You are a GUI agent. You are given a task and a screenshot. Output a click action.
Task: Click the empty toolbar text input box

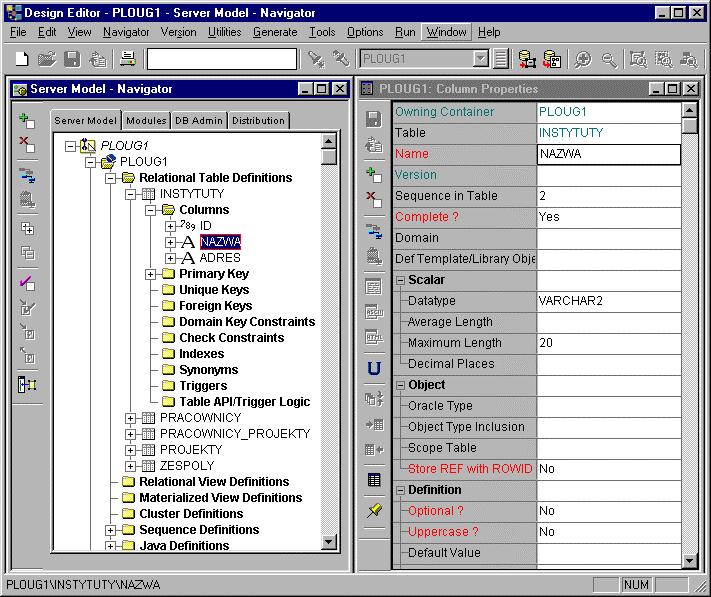(x=222, y=59)
